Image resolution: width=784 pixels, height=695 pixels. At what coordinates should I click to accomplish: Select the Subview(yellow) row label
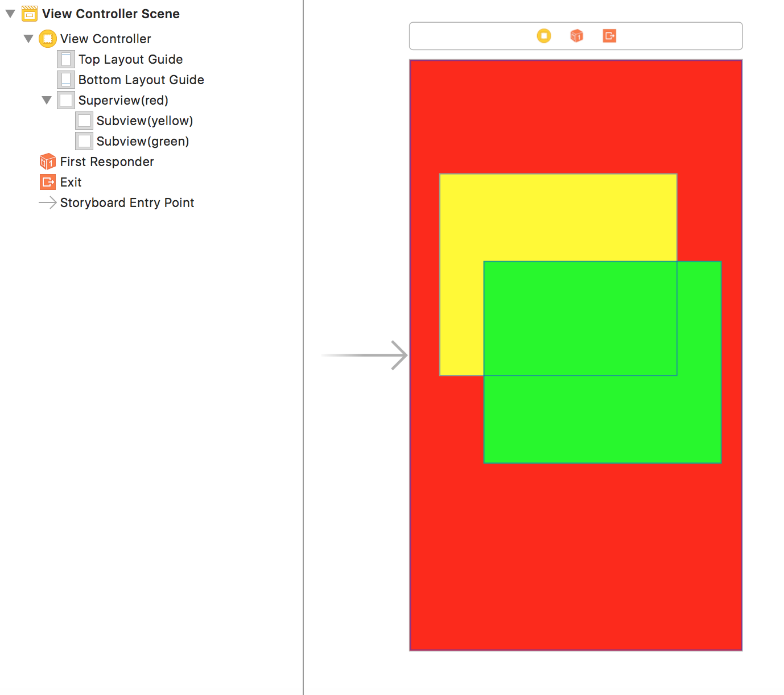tap(145, 121)
